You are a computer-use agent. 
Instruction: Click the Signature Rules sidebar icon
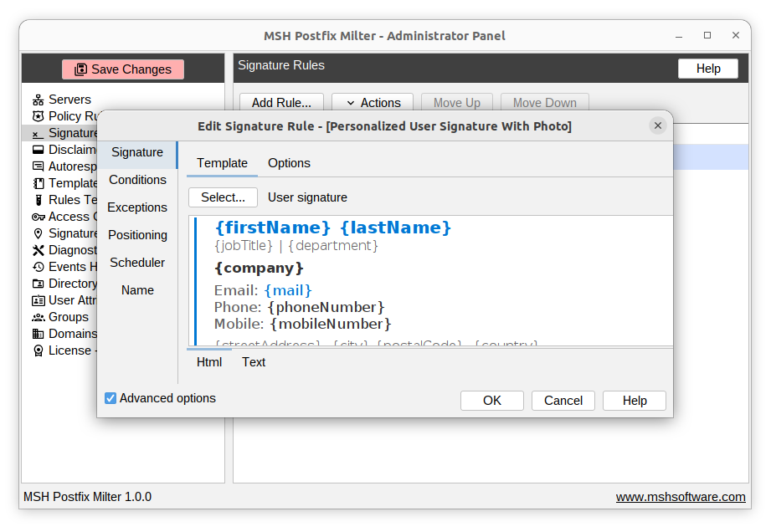click(38, 133)
